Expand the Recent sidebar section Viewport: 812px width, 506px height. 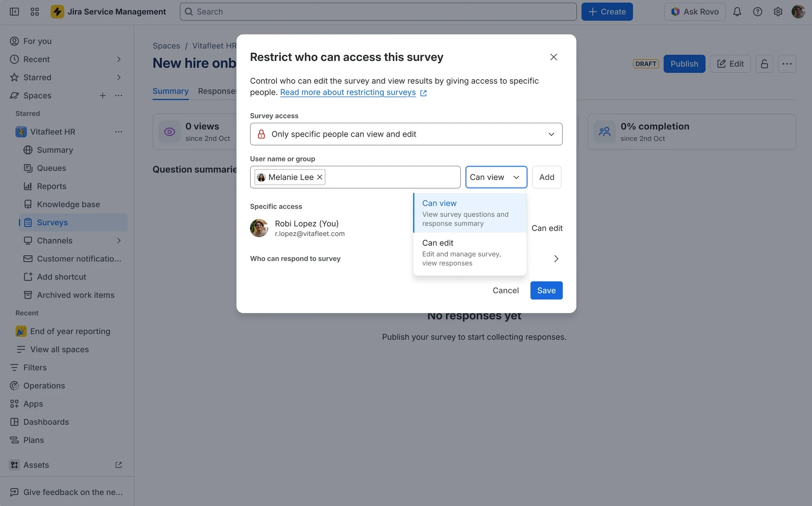119,59
